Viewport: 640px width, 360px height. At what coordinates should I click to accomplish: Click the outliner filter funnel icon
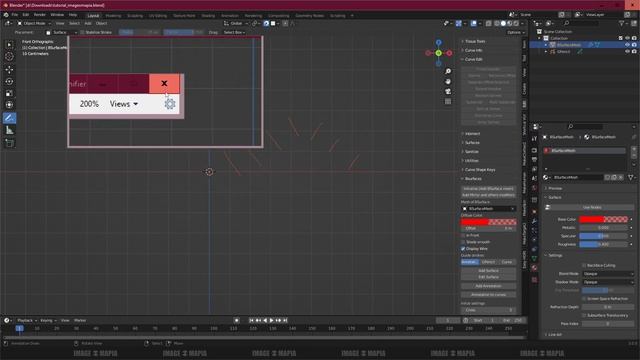pos(621,23)
